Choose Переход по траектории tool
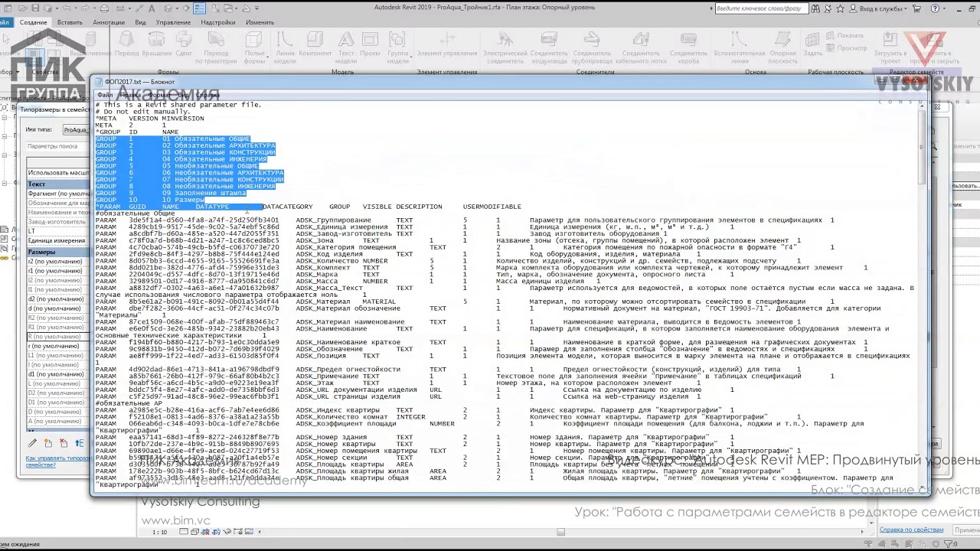Viewport: 980px width, 551px height. 216,49
